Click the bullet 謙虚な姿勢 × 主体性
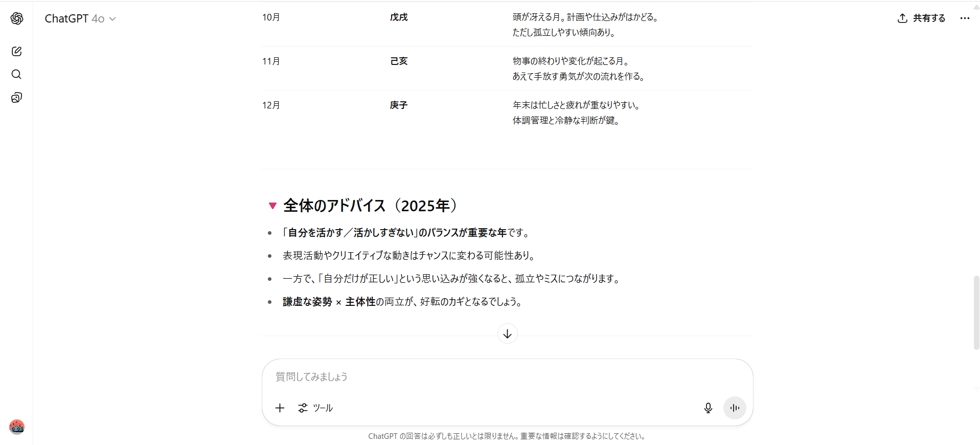 click(x=403, y=302)
